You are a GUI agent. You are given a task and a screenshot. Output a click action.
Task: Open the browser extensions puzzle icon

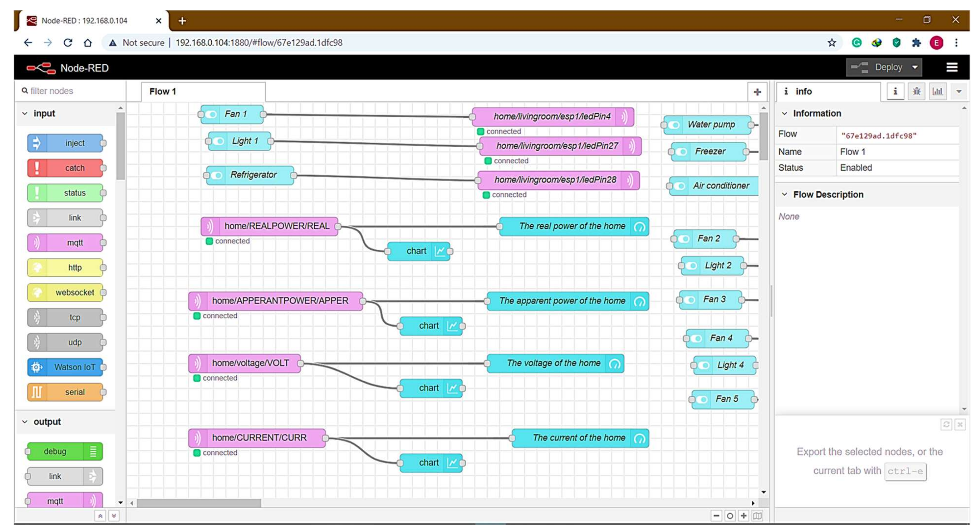pyautogui.click(x=916, y=43)
